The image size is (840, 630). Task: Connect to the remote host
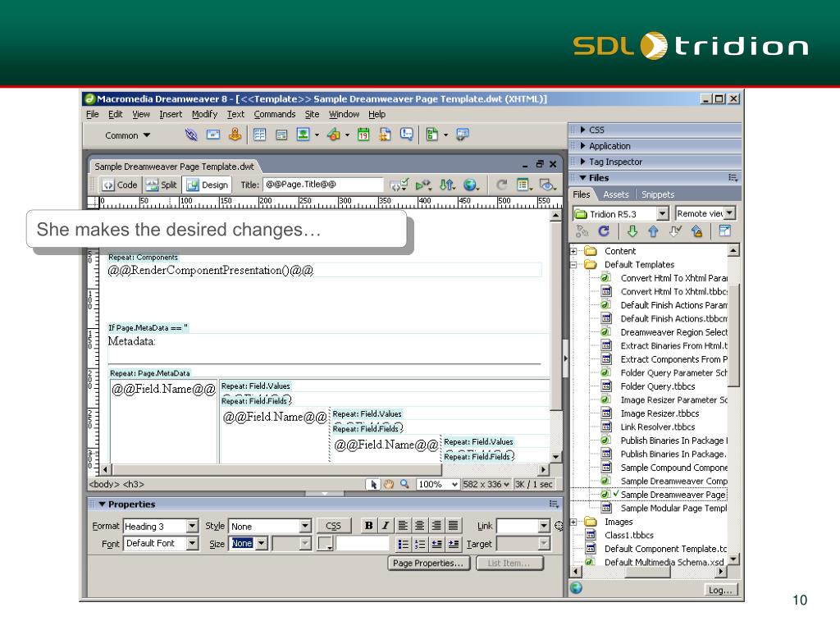click(x=582, y=231)
